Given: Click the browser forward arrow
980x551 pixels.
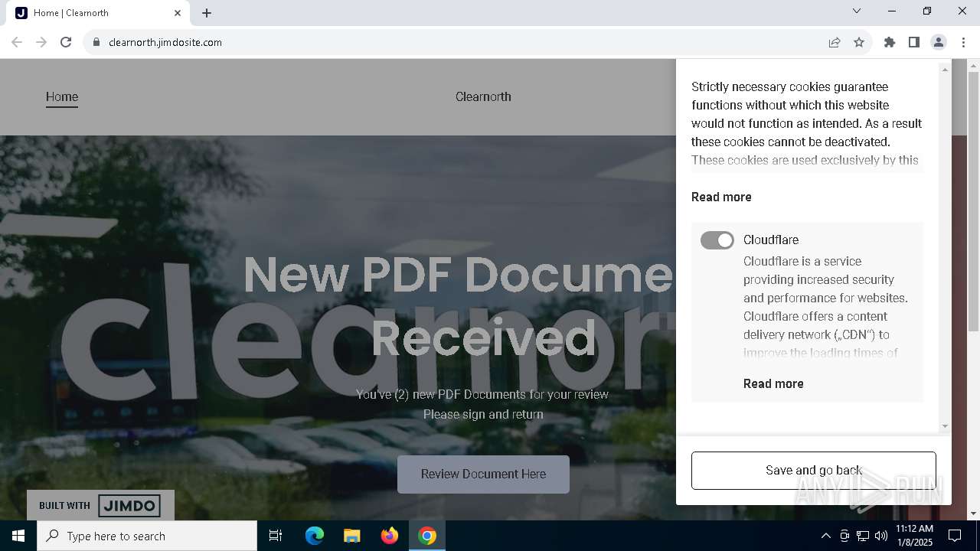Looking at the screenshot, I should pyautogui.click(x=41, y=42).
